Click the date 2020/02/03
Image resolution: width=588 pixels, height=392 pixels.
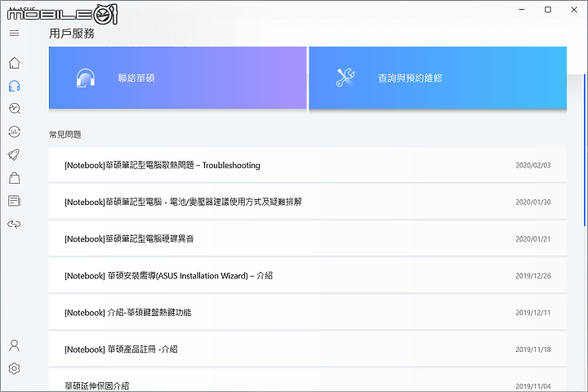(x=532, y=165)
